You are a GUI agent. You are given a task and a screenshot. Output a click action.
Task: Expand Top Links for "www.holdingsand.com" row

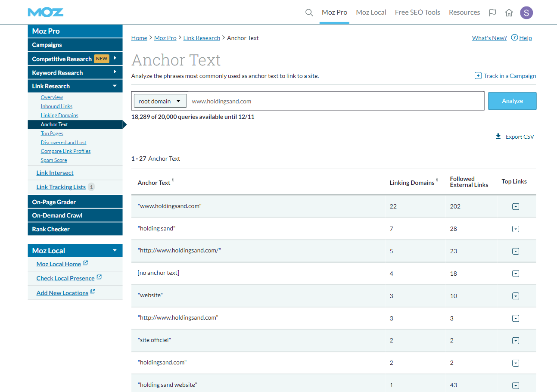tap(515, 206)
